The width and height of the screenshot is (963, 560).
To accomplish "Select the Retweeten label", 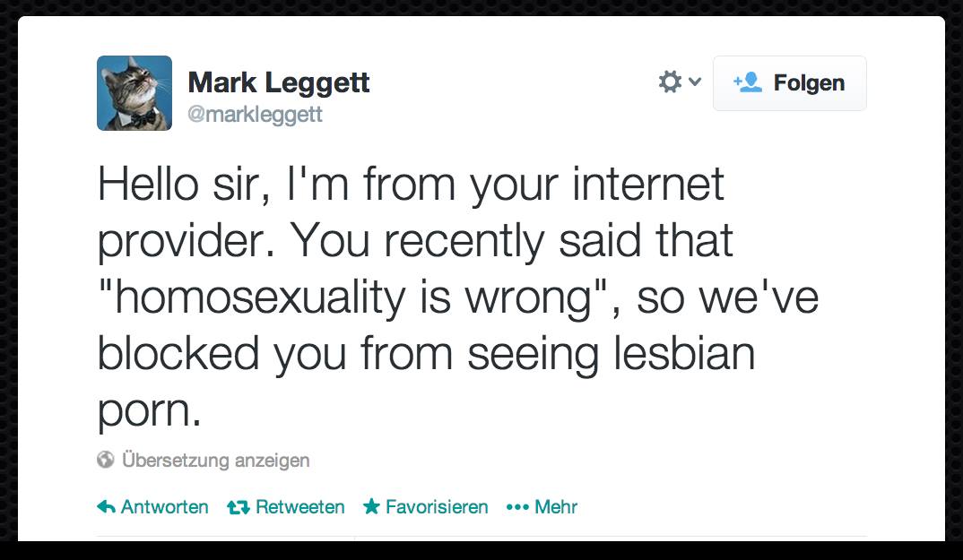I will [299, 507].
